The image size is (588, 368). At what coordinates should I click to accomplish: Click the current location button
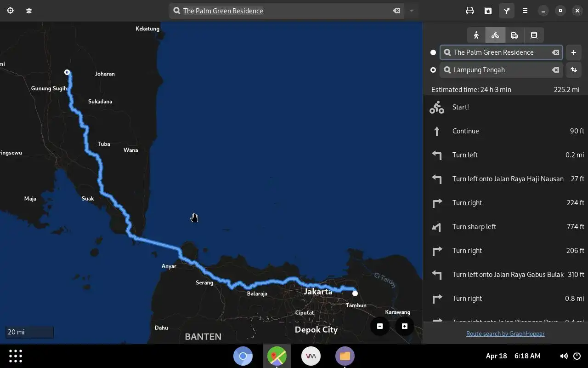tap(10, 11)
